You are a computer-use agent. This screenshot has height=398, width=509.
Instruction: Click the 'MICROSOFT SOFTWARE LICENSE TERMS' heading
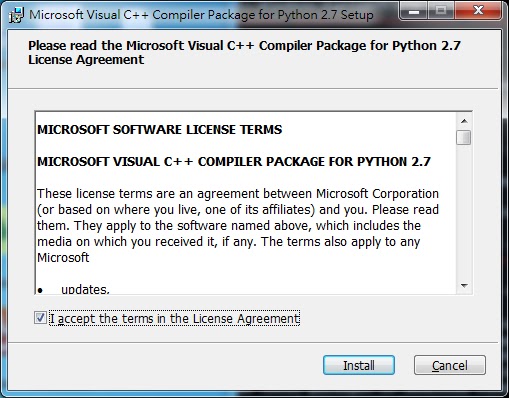click(160, 129)
